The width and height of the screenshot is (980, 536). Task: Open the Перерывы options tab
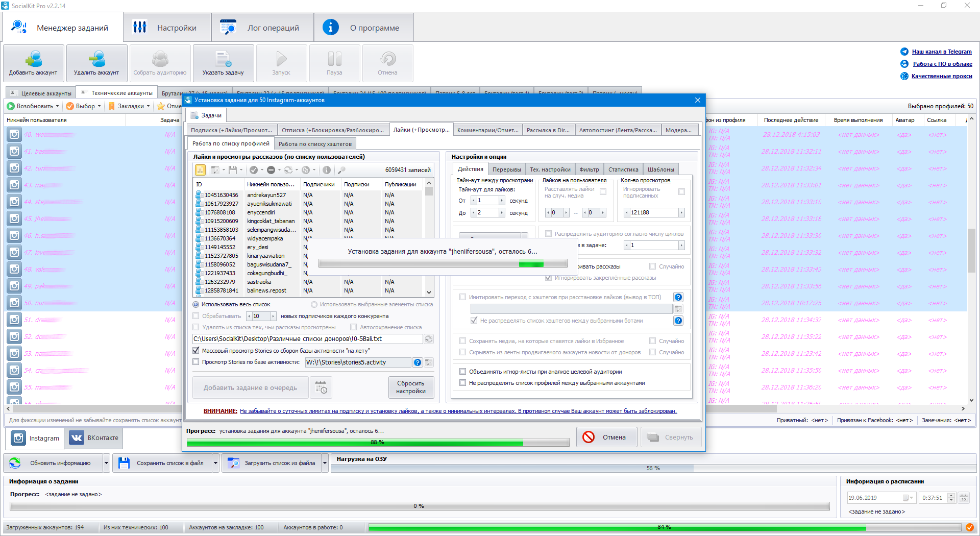(x=506, y=169)
